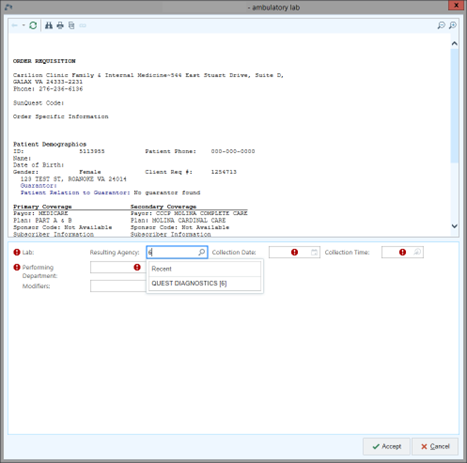467x463 pixels.
Task: Focus the Modifiers input field
Action: click(118, 286)
